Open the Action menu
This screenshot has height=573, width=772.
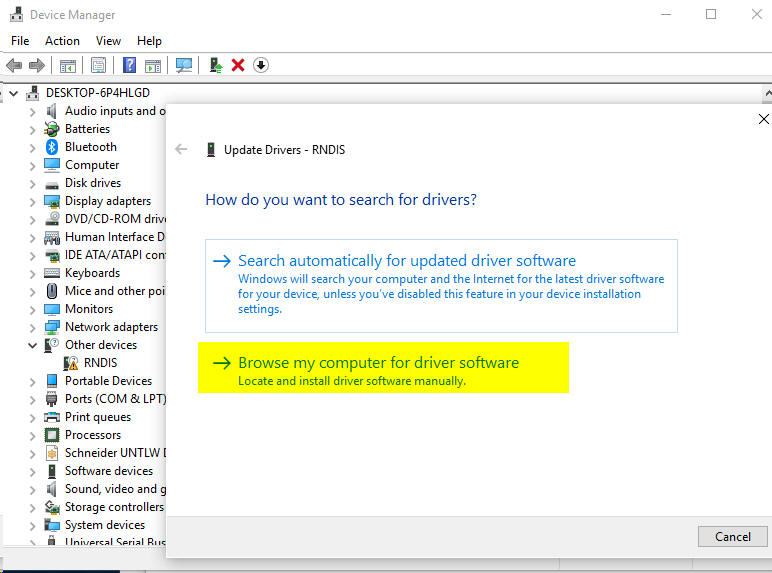point(62,41)
